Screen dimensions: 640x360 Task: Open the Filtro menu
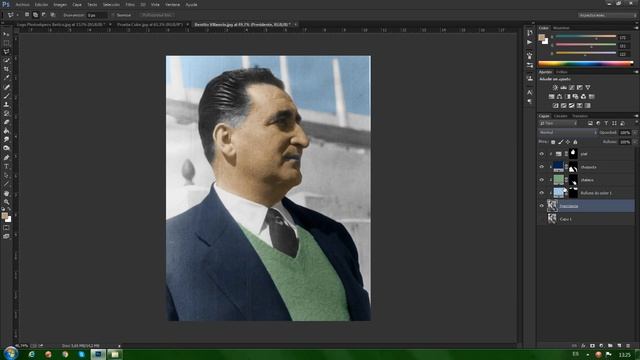[x=130, y=4]
